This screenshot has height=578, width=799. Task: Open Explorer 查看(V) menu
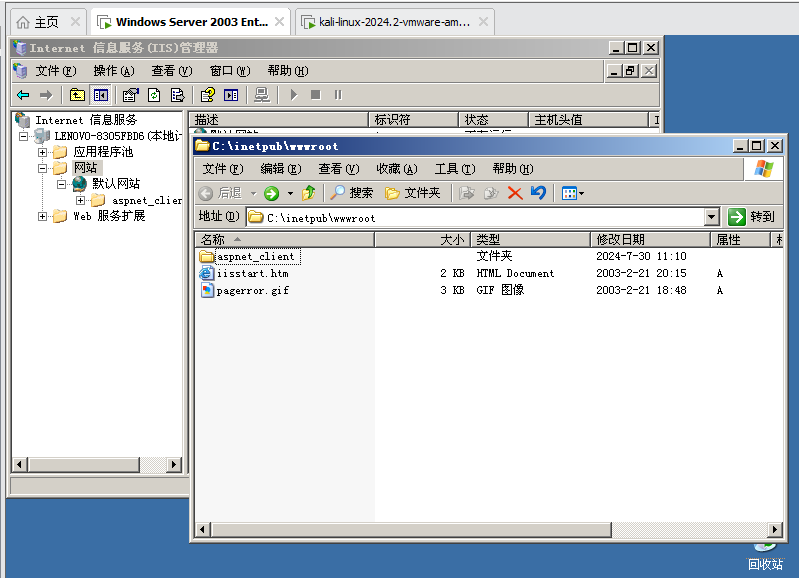tap(339, 169)
